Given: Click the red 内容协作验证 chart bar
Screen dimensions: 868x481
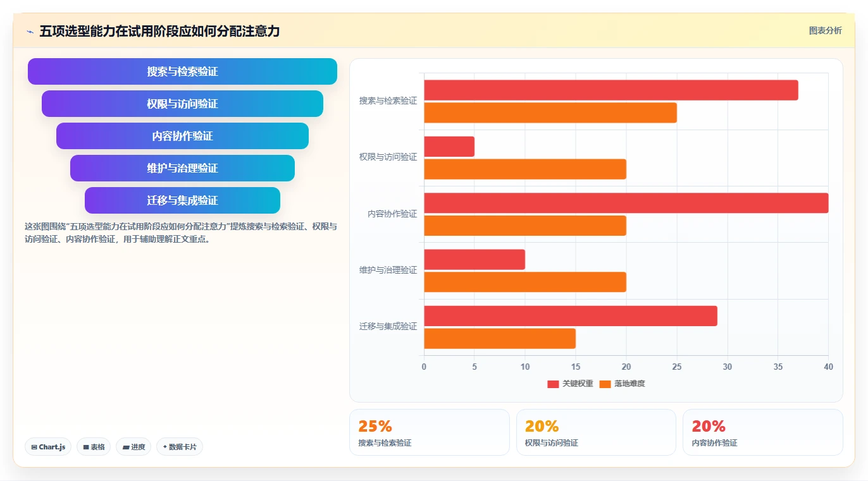Looking at the screenshot, I should tap(626, 203).
